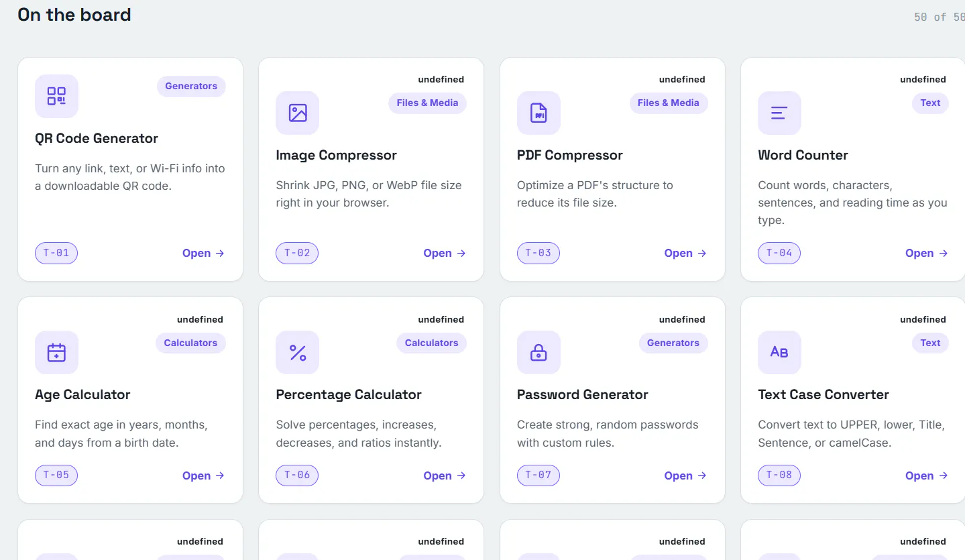Open the Word Counter tool
This screenshot has width=965, height=560.
point(927,253)
